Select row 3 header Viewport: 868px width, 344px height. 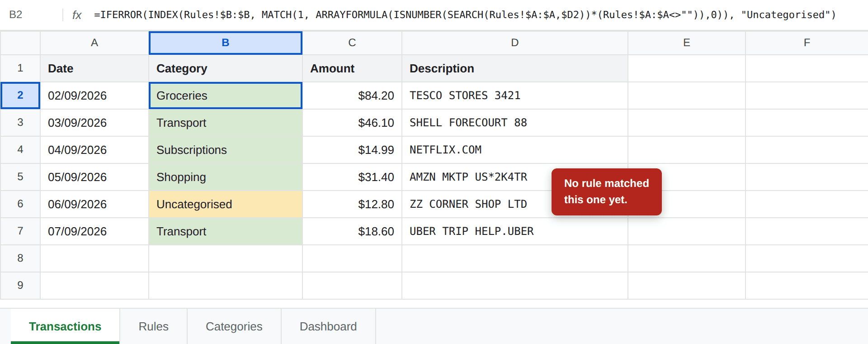tap(20, 123)
